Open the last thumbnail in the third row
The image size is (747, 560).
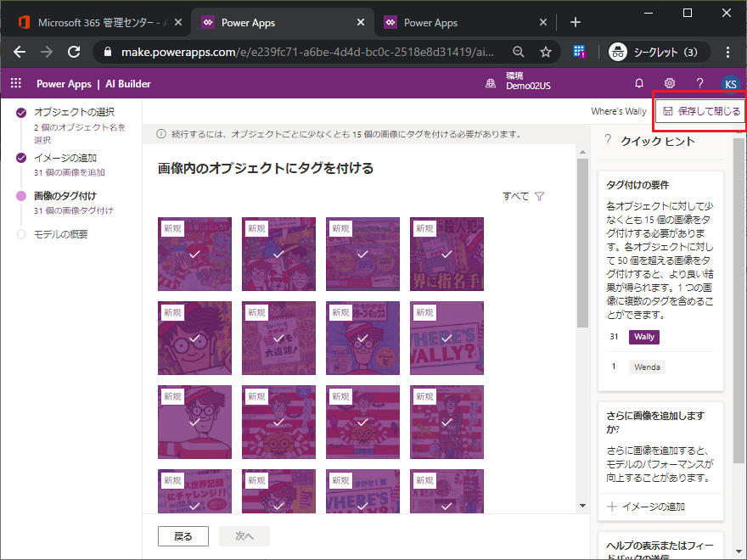pyautogui.click(x=447, y=422)
